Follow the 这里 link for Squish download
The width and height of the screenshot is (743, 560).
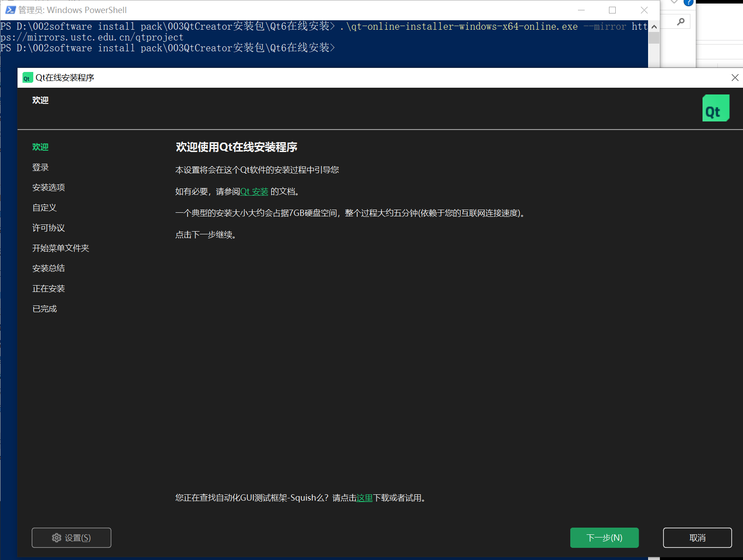pos(365,498)
